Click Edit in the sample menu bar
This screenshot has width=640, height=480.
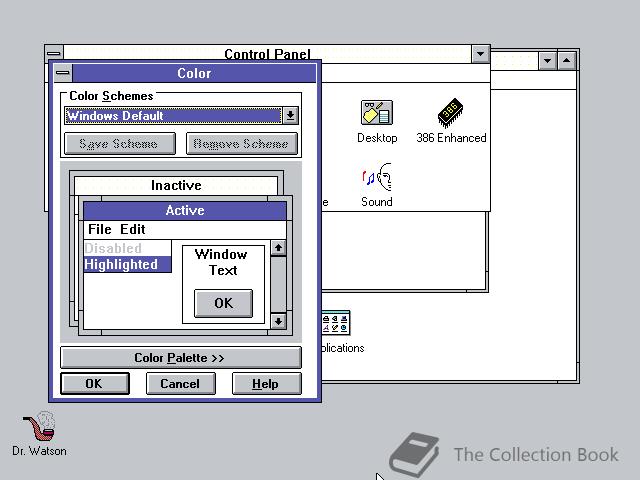[133, 229]
